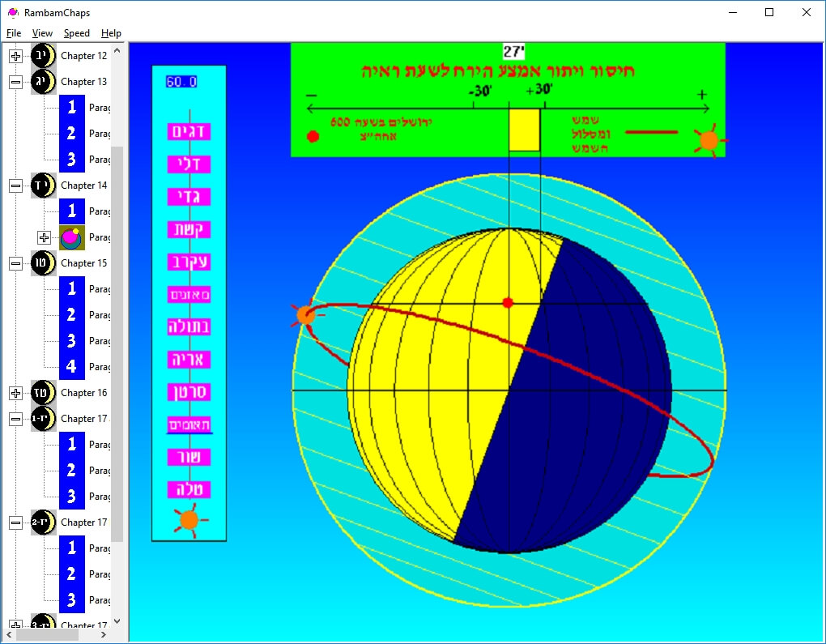This screenshot has width=826, height=644.
Task: Click the אריה zodiac label
Action: click(189, 360)
